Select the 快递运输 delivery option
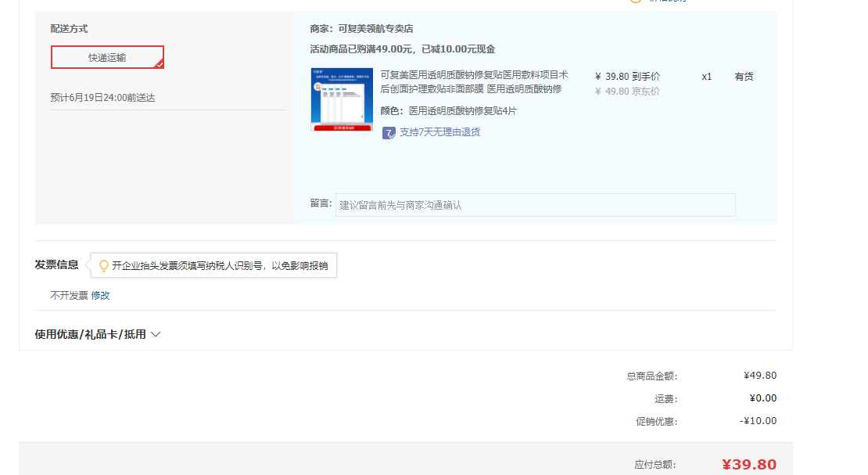This screenshot has height=475, width=868. [x=107, y=57]
